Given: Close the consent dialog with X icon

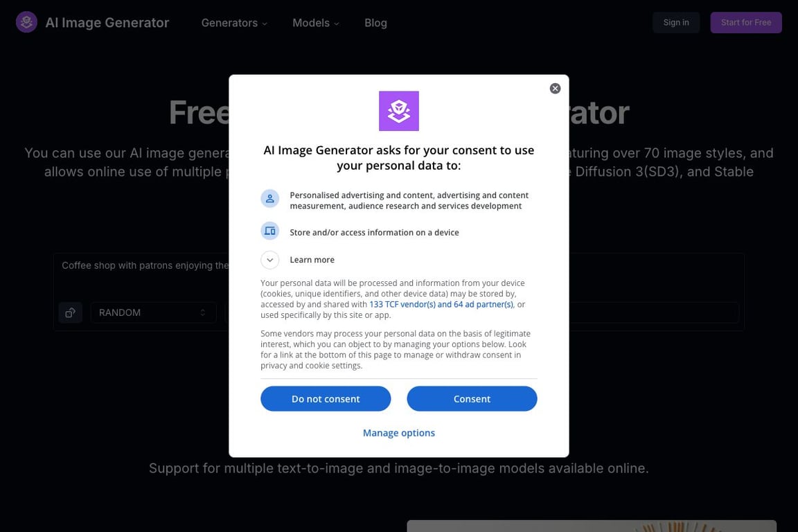Looking at the screenshot, I should coord(555,89).
